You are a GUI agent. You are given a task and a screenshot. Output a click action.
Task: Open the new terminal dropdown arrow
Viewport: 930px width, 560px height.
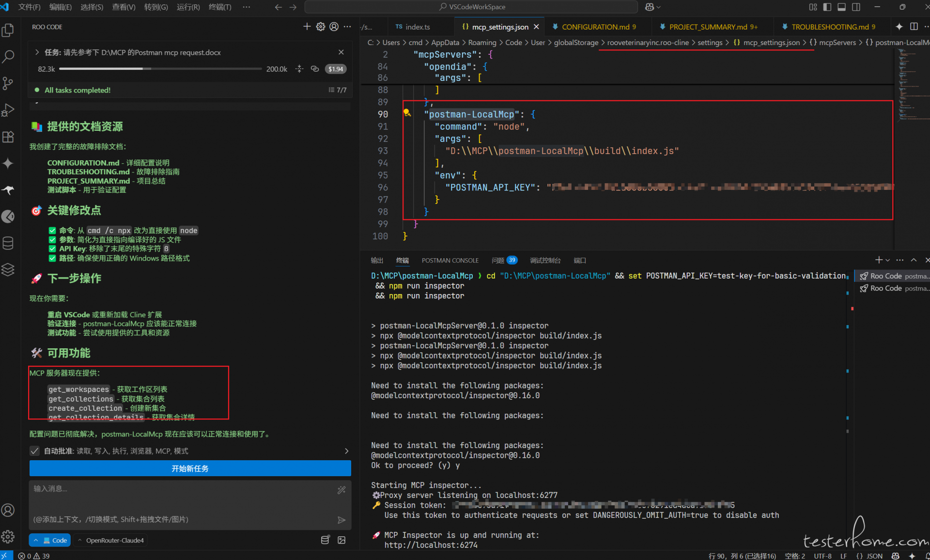(887, 260)
